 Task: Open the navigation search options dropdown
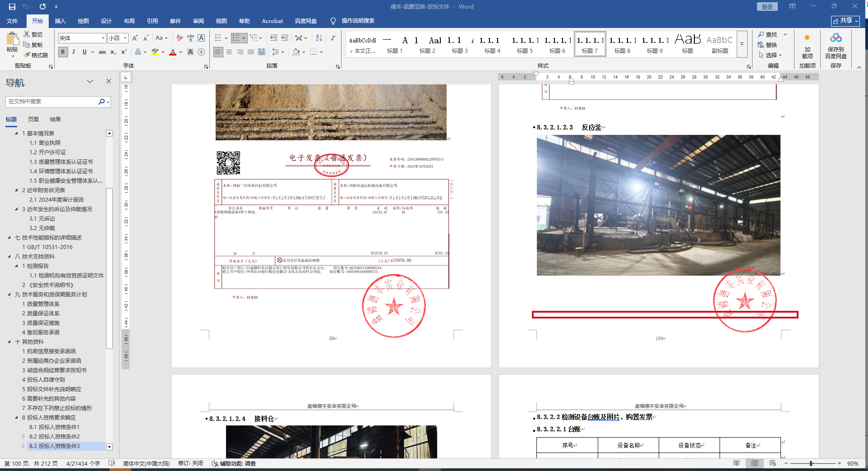pyautogui.click(x=108, y=102)
